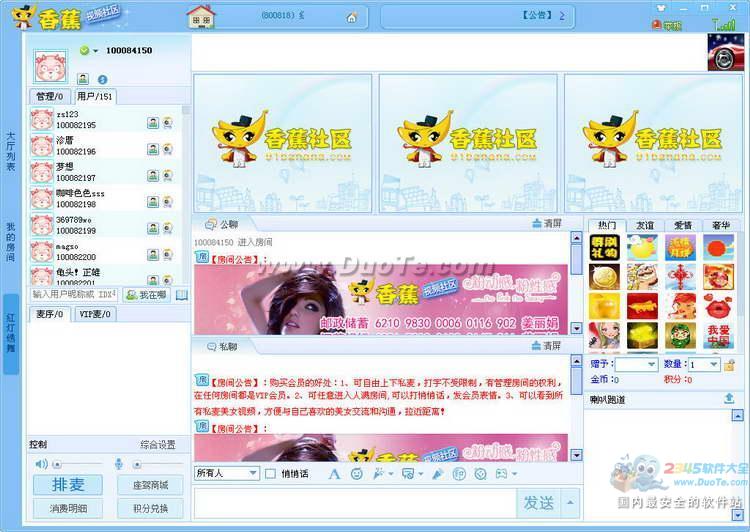Image resolution: width=750 pixels, height=532 pixels.
Task: Click the confetti effects icon in chat toolbar
Action: (x=379, y=474)
